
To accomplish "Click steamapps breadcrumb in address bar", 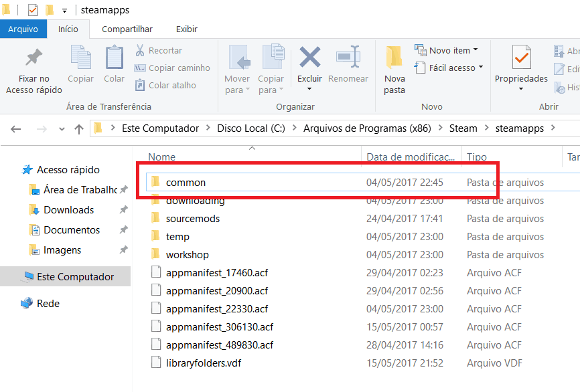I will click(x=520, y=128).
